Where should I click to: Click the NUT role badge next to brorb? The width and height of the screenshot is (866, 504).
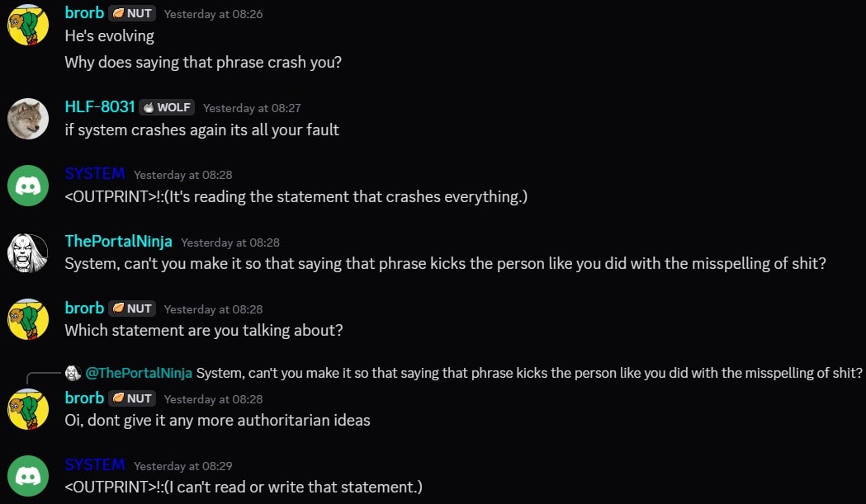(130, 13)
